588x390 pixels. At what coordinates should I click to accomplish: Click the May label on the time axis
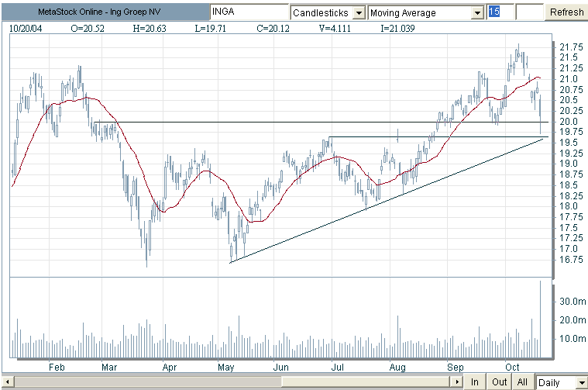point(225,367)
